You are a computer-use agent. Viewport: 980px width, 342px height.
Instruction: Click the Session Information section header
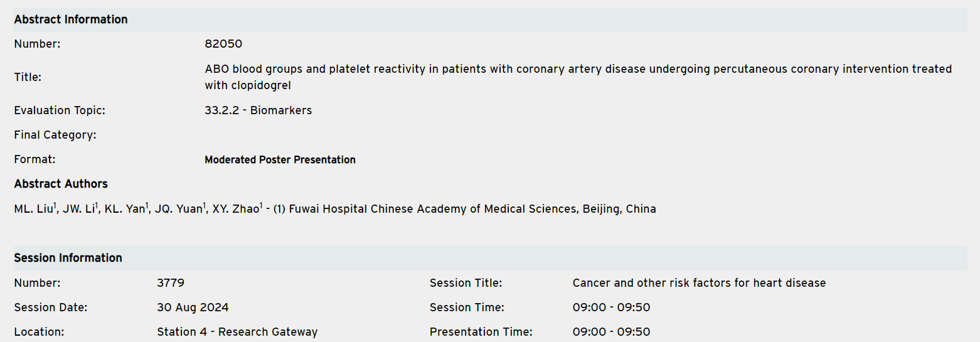[68, 258]
